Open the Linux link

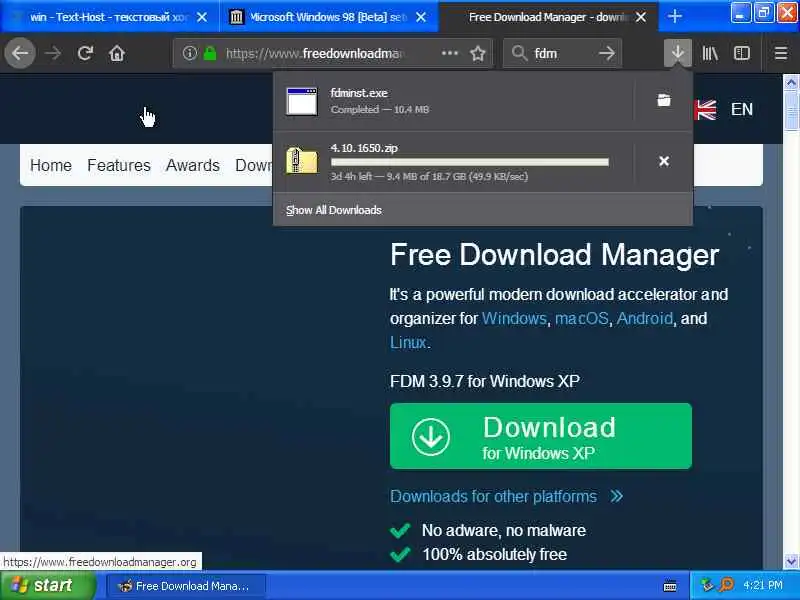pos(408,342)
